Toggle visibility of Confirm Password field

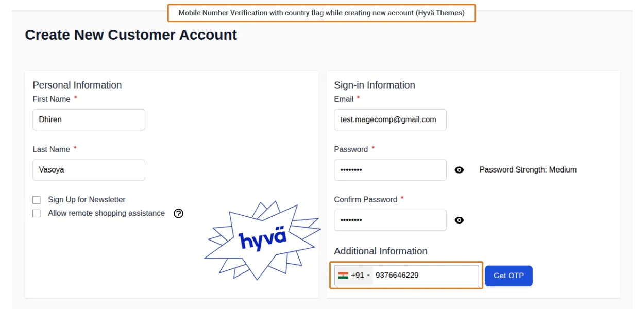[459, 220]
